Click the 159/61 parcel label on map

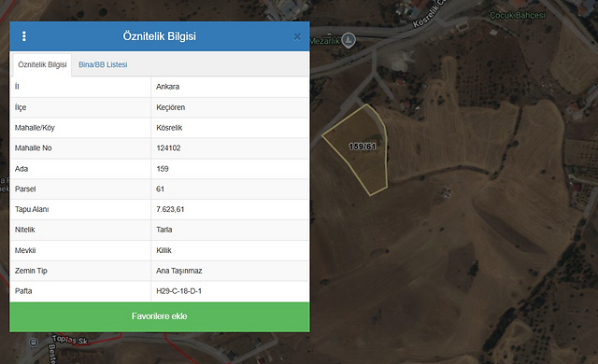pyautogui.click(x=363, y=147)
